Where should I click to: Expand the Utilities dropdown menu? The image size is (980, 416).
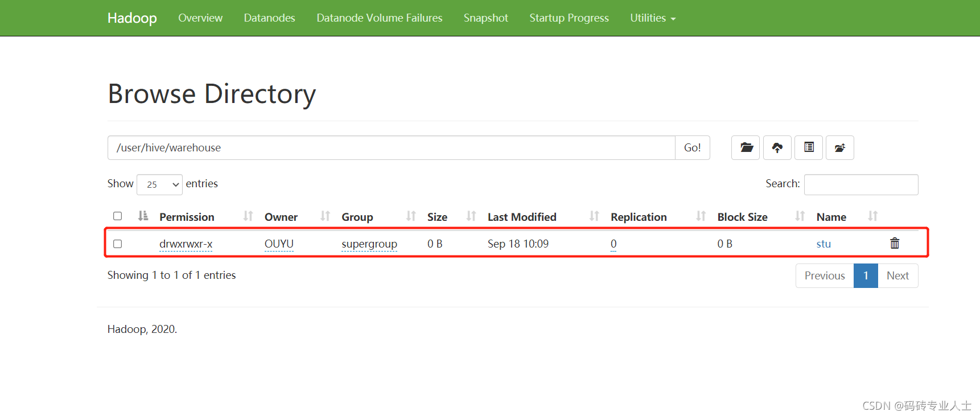(653, 18)
